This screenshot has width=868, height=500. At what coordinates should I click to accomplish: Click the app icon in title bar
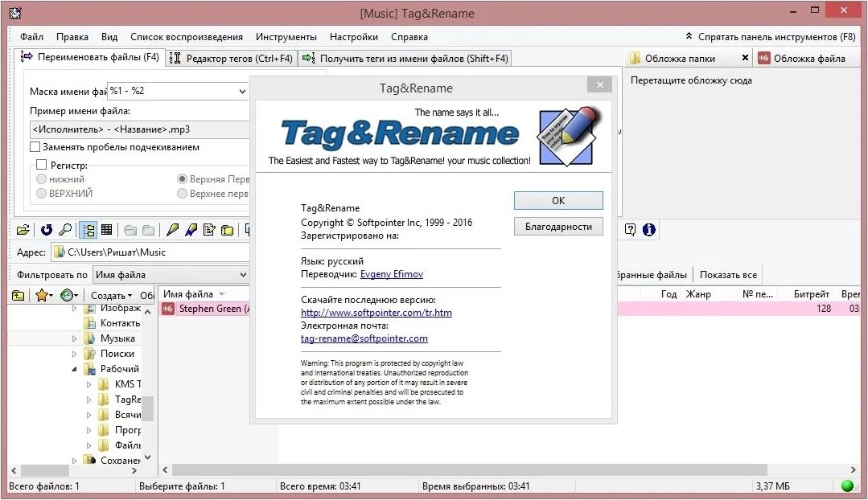(x=15, y=13)
